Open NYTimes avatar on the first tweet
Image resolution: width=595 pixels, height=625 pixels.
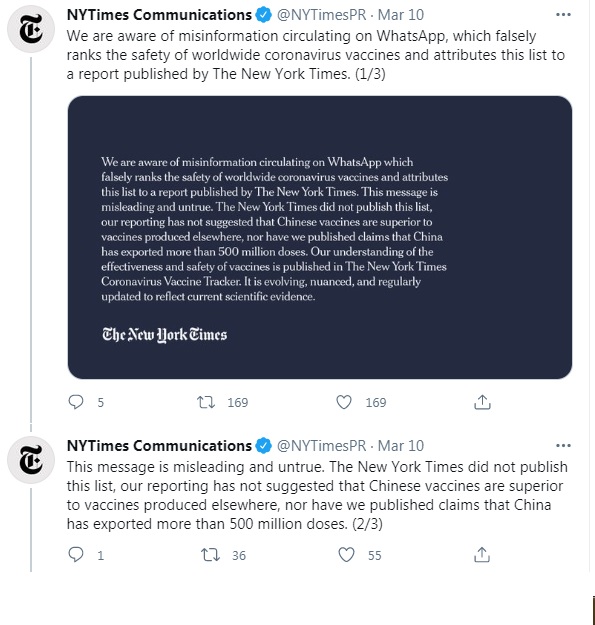(31, 29)
